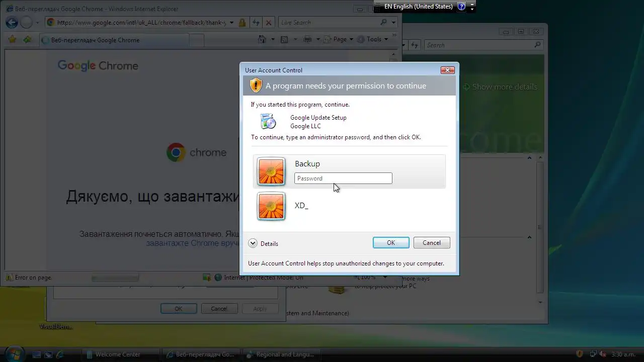Click the UAC shield warning icon
Image resolution: width=644 pixels, height=362 pixels.
click(x=256, y=85)
